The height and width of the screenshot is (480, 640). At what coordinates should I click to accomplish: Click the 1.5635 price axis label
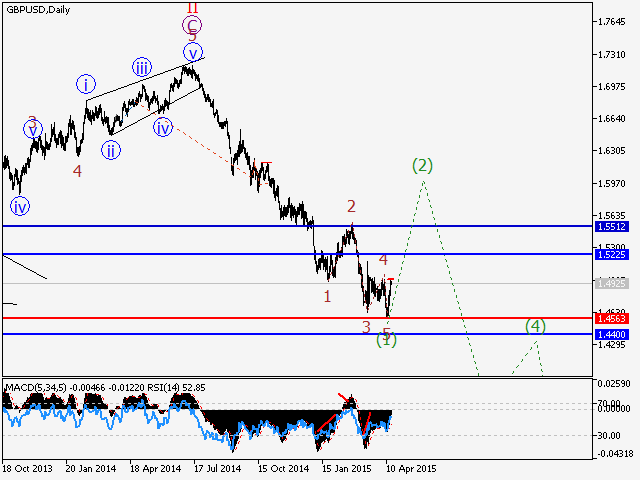(611, 216)
